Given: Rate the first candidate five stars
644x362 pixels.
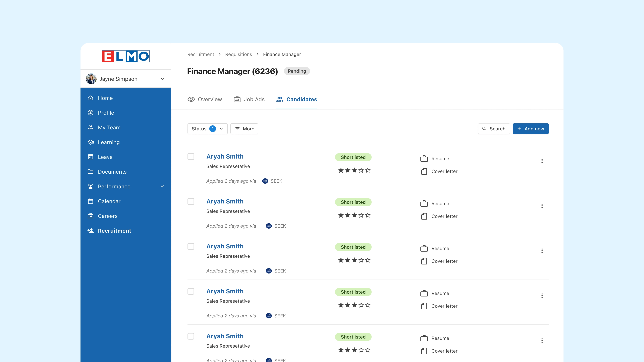Looking at the screenshot, I should pos(368,170).
